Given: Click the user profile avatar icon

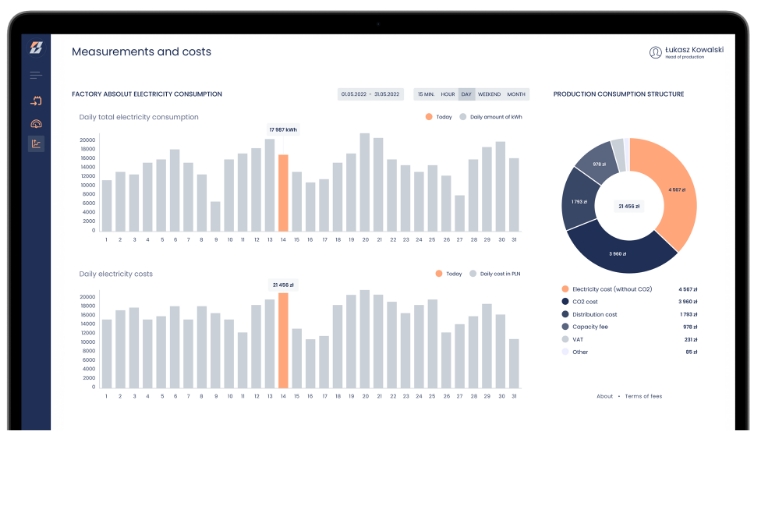Looking at the screenshot, I should tap(655, 52).
